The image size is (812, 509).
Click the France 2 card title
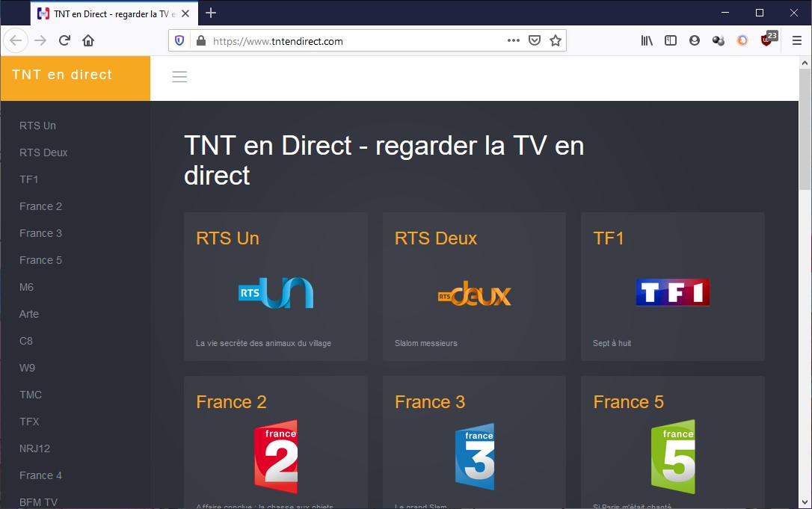pyautogui.click(x=231, y=402)
